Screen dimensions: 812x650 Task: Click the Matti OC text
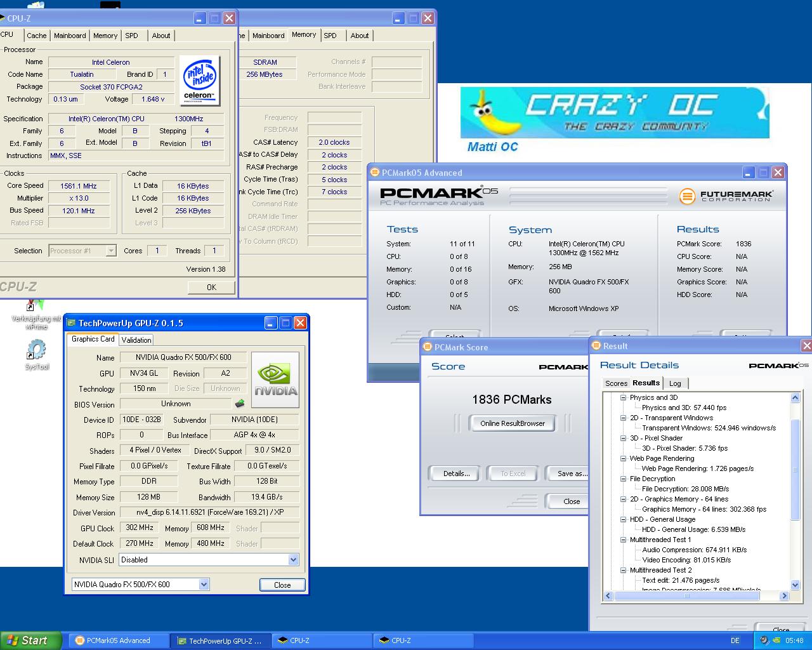(x=492, y=147)
